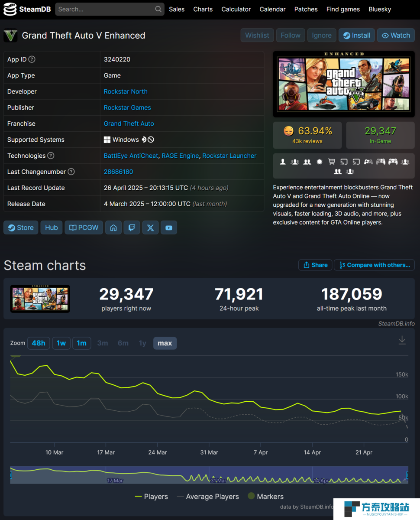Open the 63.94% review score box
This screenshot has height=520, width=420.
tap(307, 135)
